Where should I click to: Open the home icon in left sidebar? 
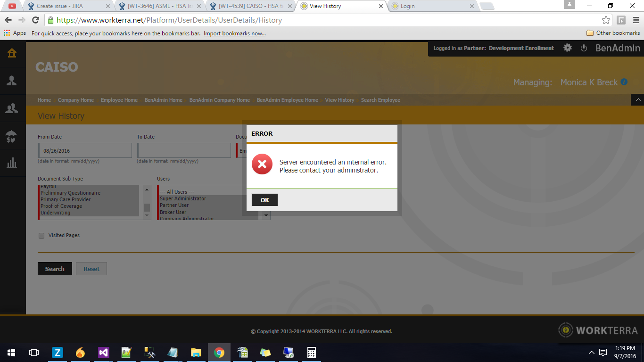[12, 53]
